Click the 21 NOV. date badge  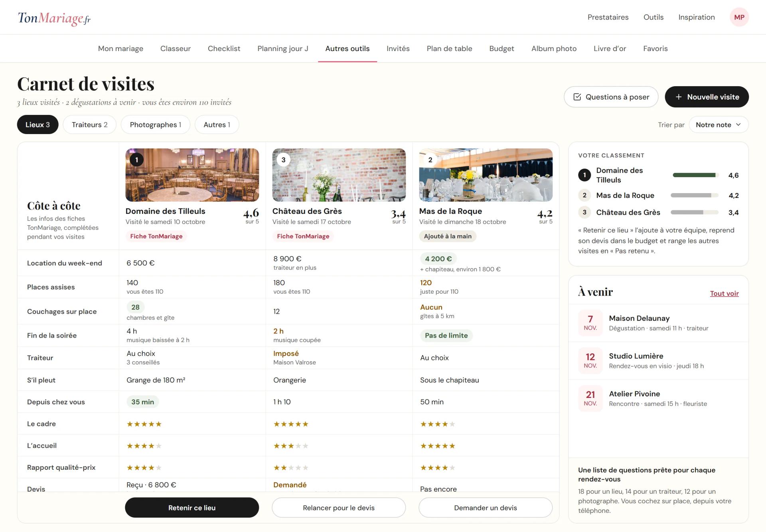point(590,398)
